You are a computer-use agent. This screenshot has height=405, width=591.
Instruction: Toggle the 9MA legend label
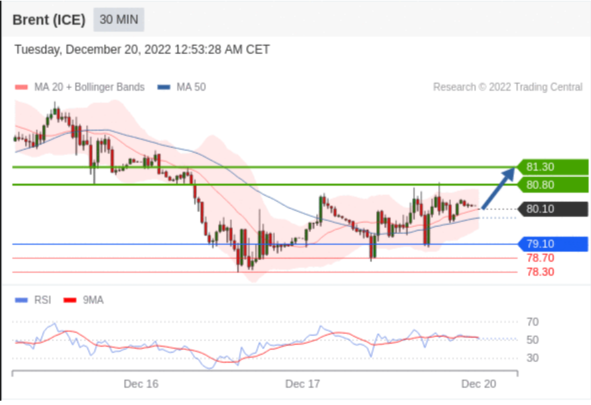[x=93, y=300]
